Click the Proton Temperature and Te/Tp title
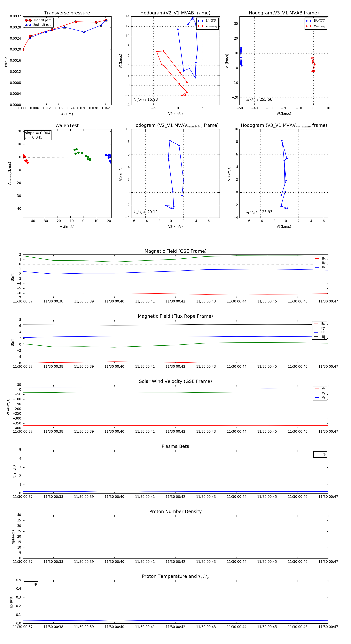 pos(175,576)
